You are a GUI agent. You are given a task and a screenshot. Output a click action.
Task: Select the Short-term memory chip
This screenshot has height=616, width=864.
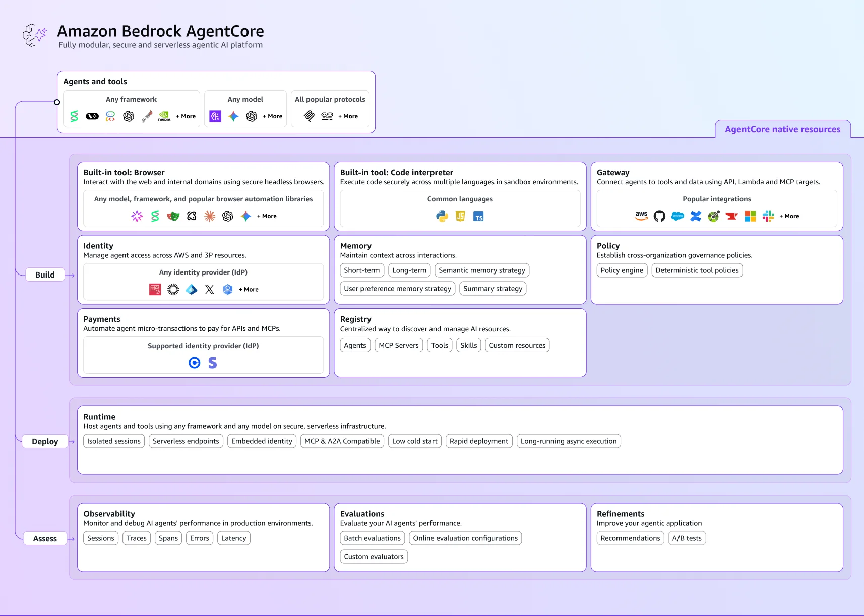362,270
